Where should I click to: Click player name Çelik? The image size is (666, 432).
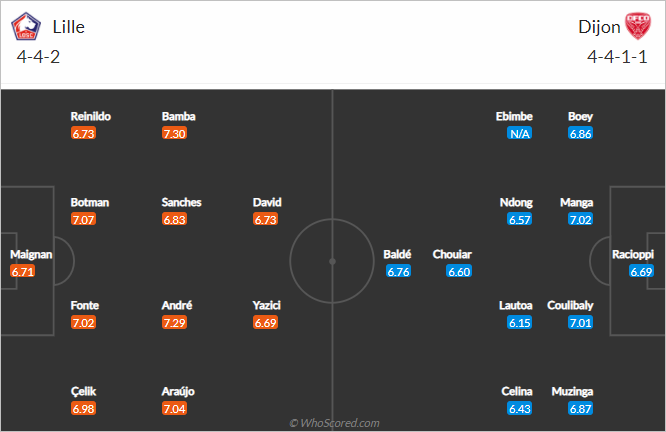(83, 391)
